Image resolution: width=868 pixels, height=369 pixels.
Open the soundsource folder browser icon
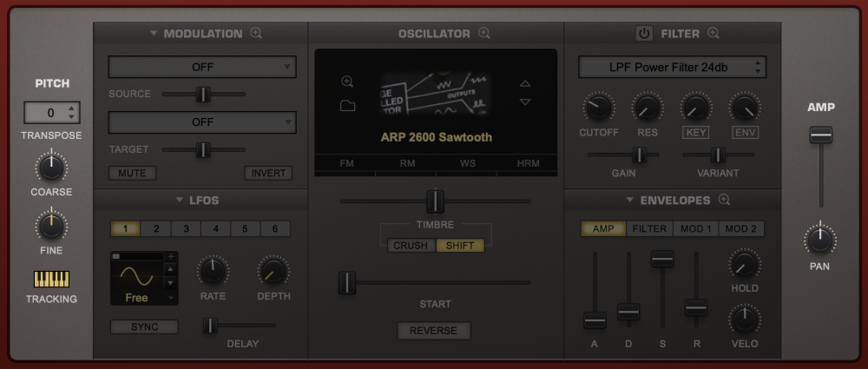click(348, 106)
